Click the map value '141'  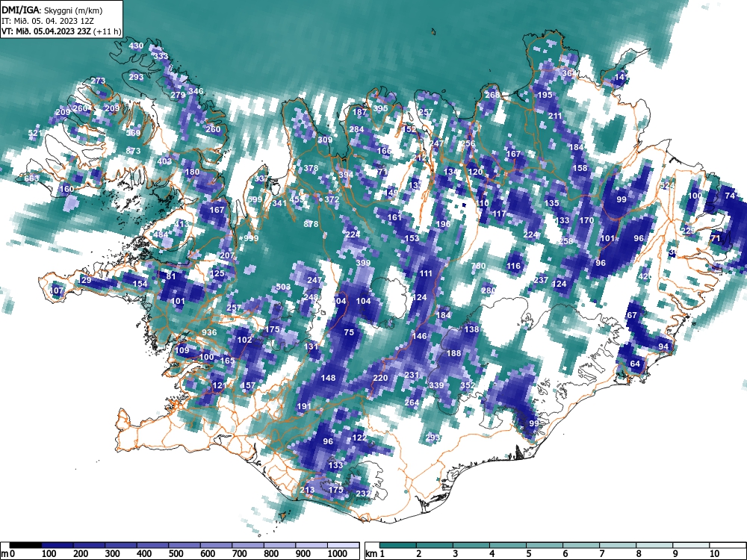[x=622, y=77]
